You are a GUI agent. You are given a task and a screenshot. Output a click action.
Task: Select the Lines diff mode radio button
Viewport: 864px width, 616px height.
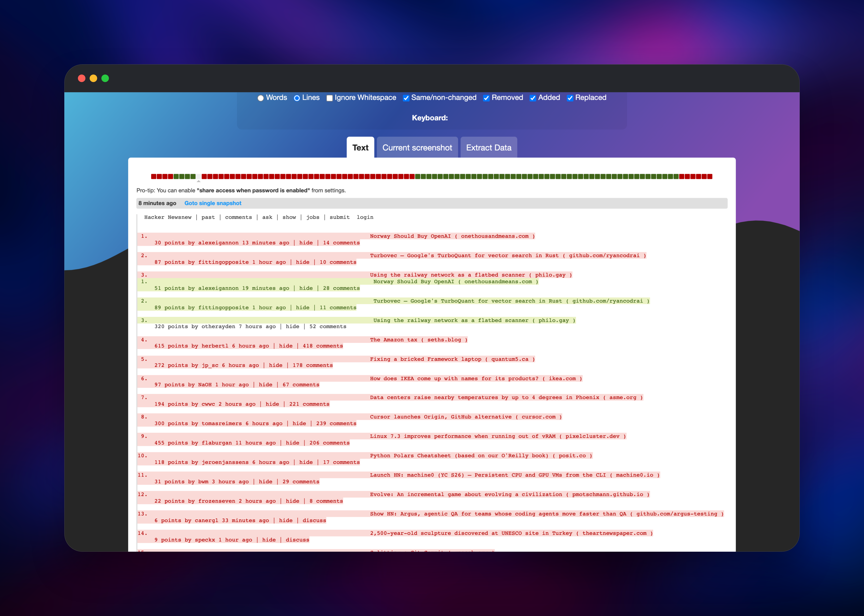point(297,98)
